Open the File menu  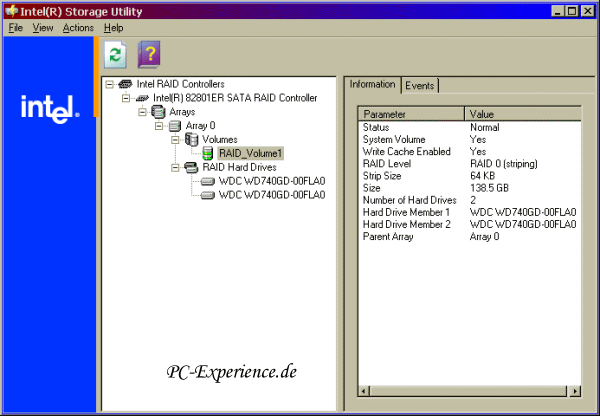(15, 28)
